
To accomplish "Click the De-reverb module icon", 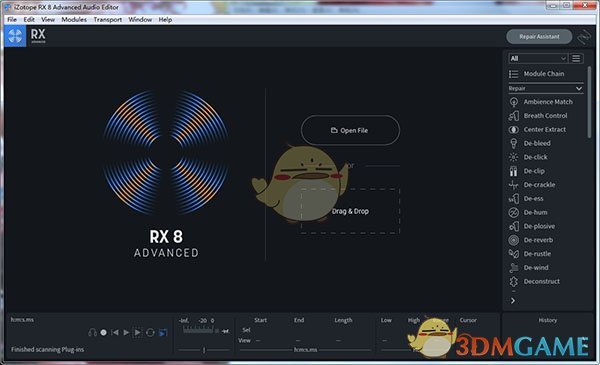I will [x=514, y=240].
